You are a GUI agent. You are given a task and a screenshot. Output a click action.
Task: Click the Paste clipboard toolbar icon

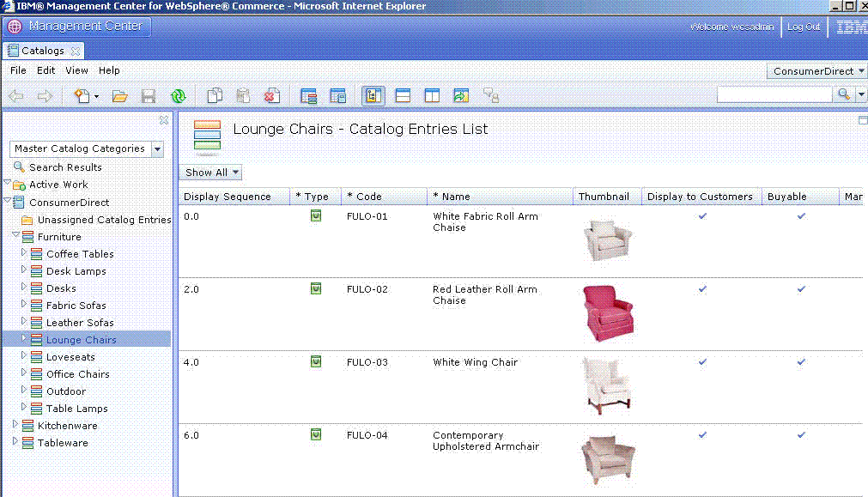coord(243,95)
